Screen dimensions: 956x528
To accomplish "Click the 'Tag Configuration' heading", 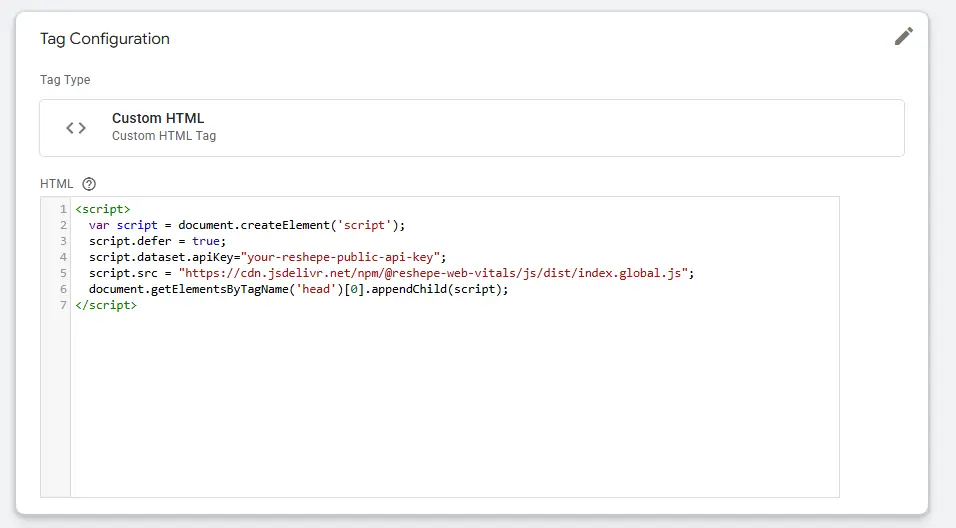I will 105,38.
